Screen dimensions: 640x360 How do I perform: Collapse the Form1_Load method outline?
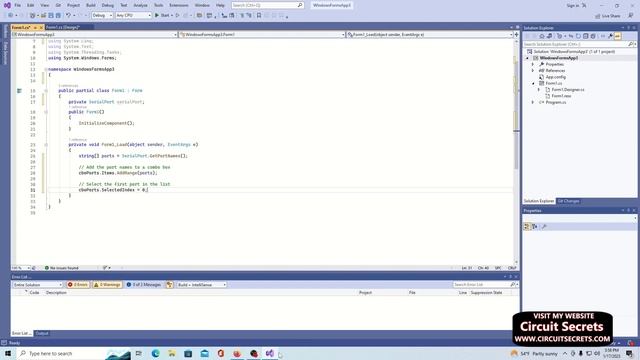tap(46, 144)
